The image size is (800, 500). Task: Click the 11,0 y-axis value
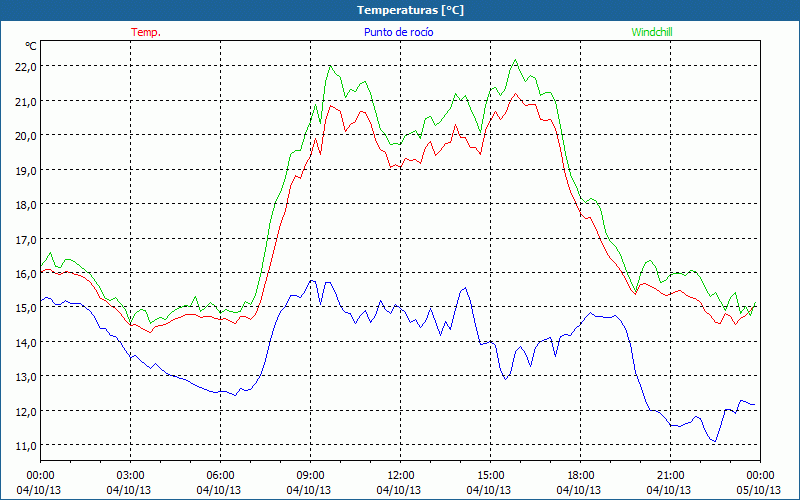click(26, 446)
